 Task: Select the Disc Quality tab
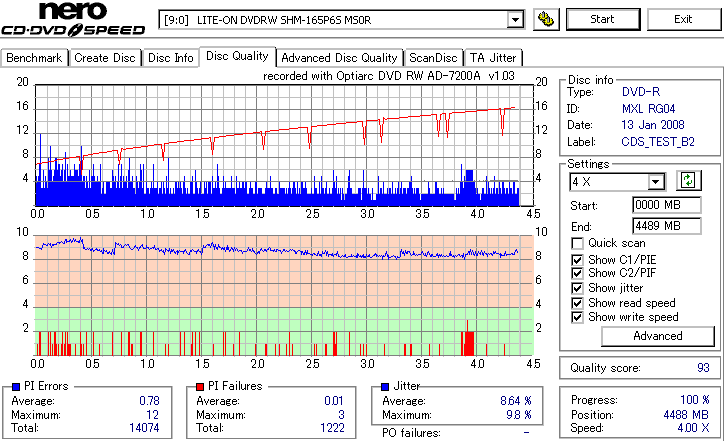click(237, 56)
